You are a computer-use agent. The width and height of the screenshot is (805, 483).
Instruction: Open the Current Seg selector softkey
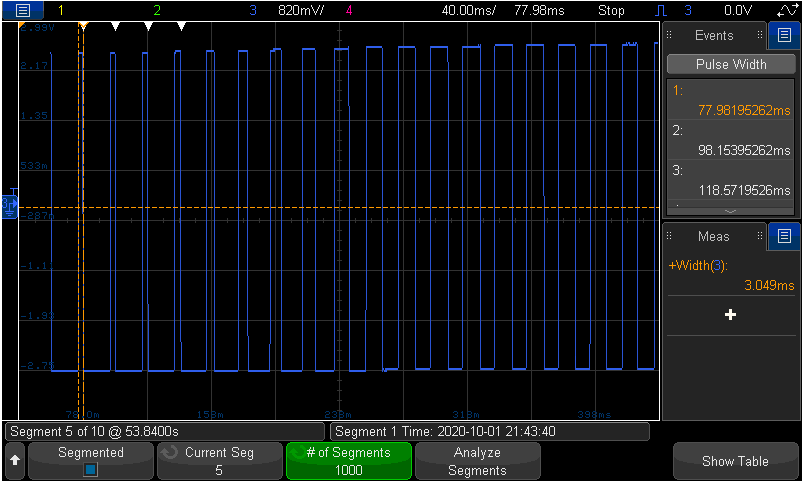[219, 461]
